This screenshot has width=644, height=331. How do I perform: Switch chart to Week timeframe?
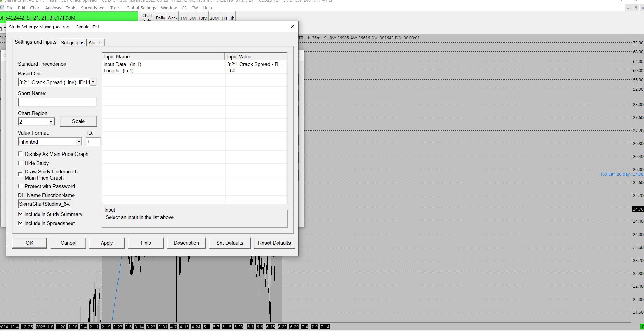(172, 18)
